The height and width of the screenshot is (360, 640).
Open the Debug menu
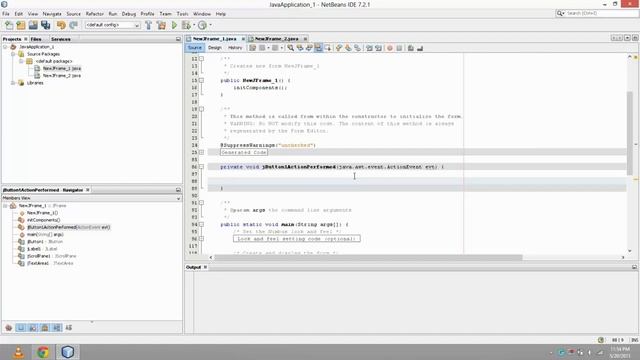pos(129,14)
